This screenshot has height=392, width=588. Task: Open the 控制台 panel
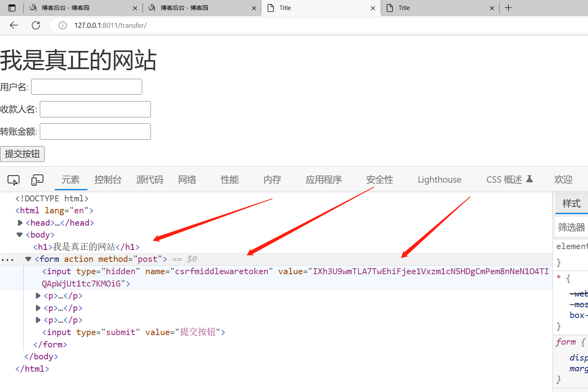click(108, 180)
